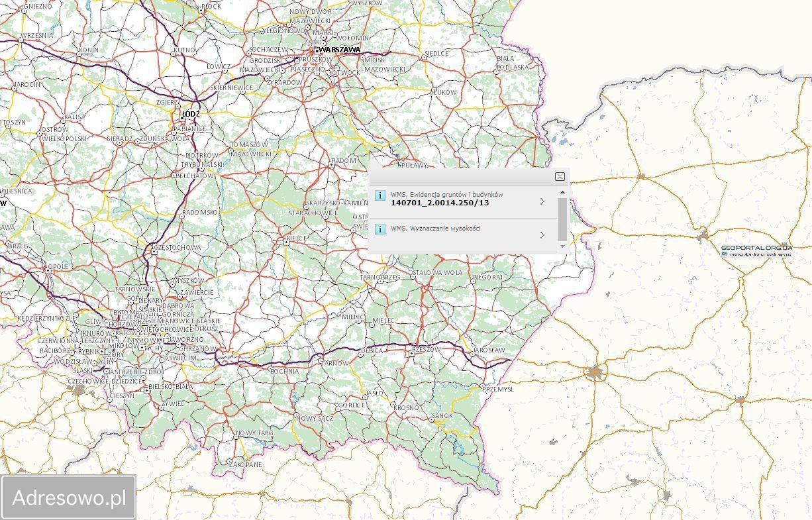Click 'WMS, Wyznaczanie wysokości' label
The height and width of the screenshot is (520, 812).
(436, 228)
